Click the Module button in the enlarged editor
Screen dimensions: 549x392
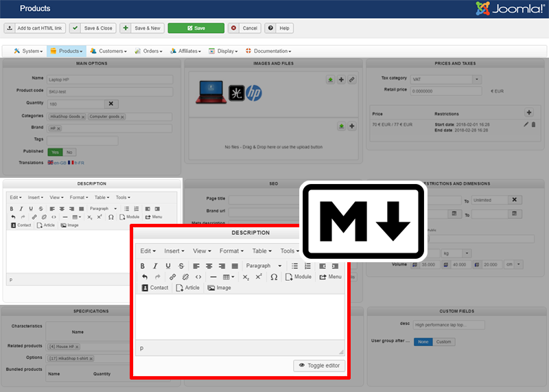pos(299,277)
